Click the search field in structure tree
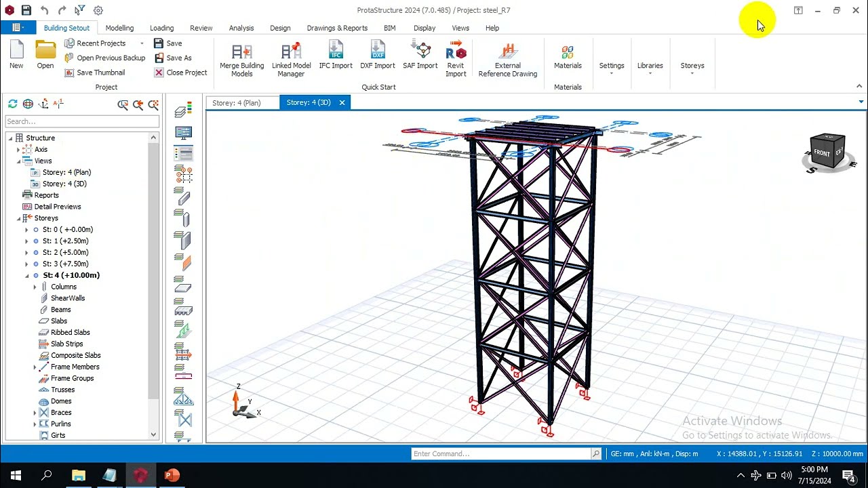The image size is (868, 488). point(82,121)
